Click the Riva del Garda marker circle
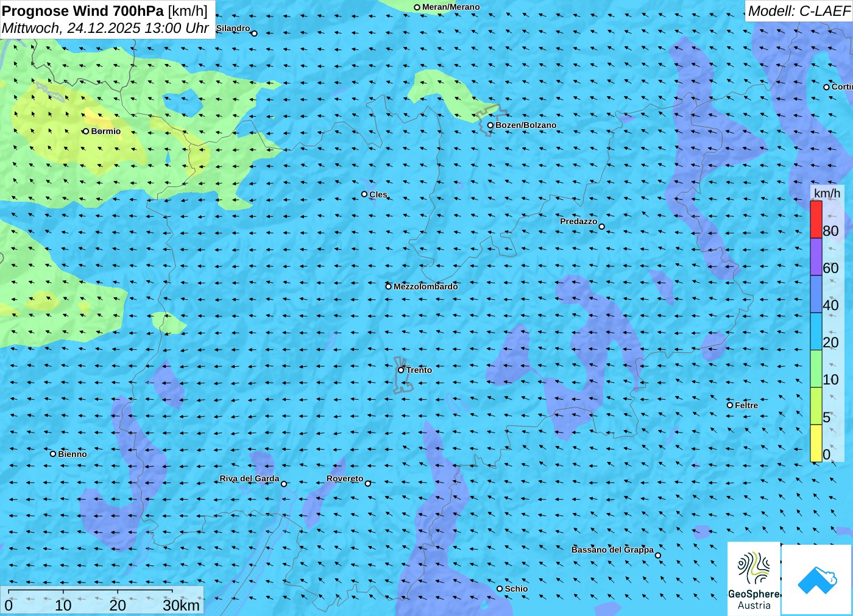The height and width of the screenshot is (616, 853). (283, 484)
